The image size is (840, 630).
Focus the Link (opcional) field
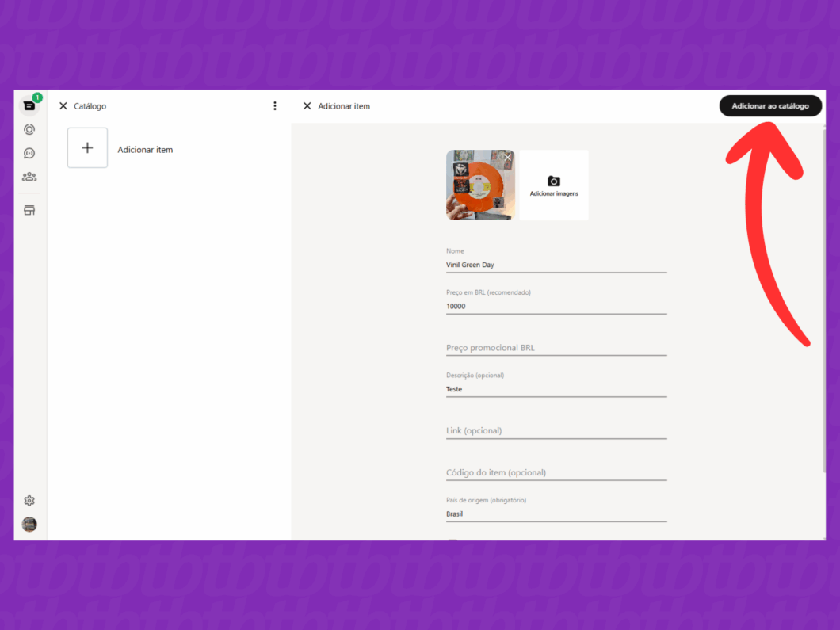point(556,431)
